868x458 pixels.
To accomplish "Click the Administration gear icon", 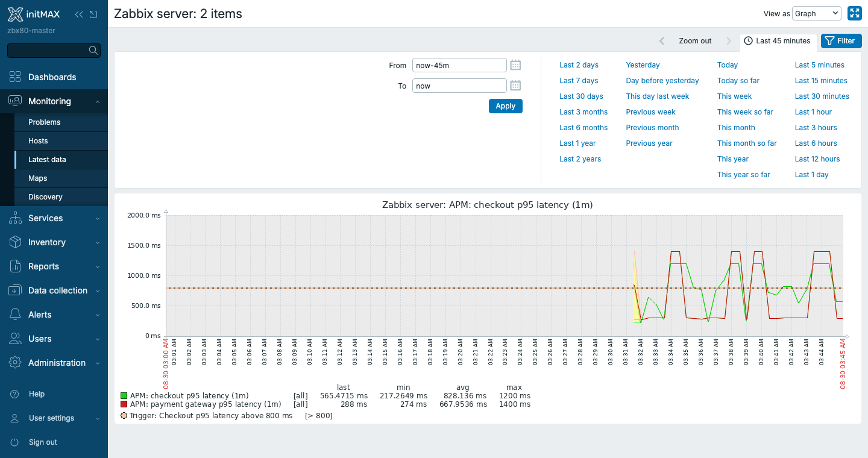I will (x=15, y=363).
